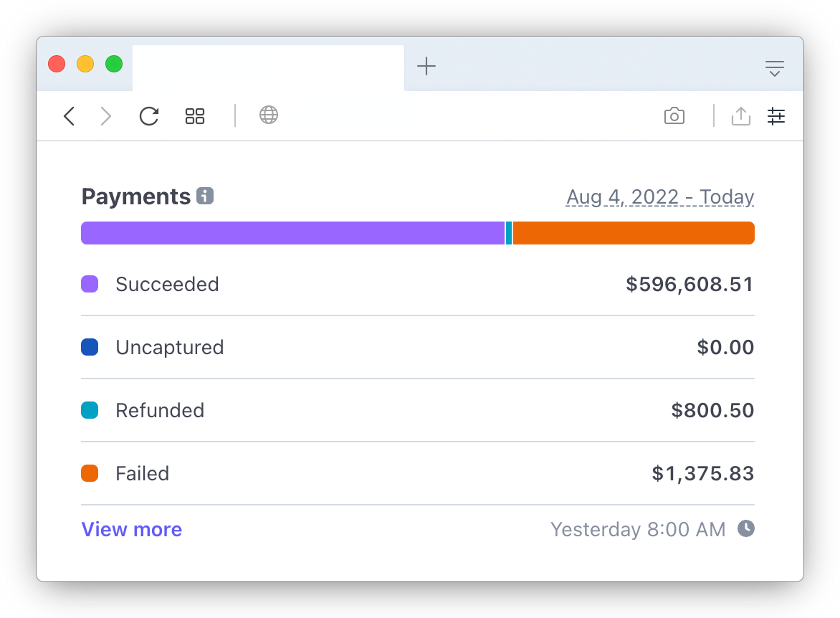The height and width of the screenshot is (618, 840).
Task: Click the forward navigation arrow
Action: [106, 116]
